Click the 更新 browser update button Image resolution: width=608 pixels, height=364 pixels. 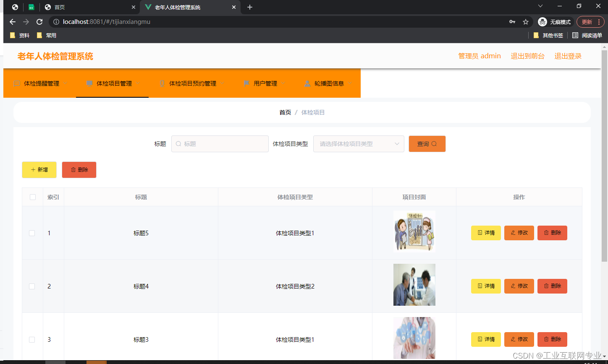point(590,22)
